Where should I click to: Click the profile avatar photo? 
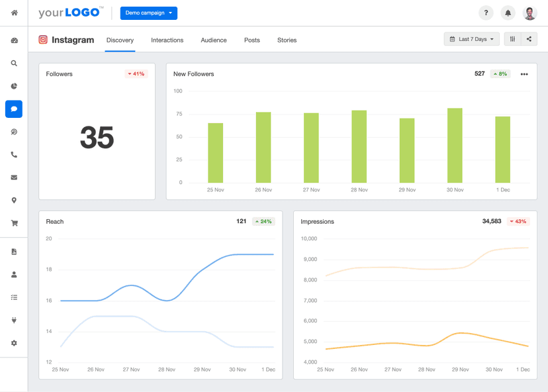(x=527, y=12)
